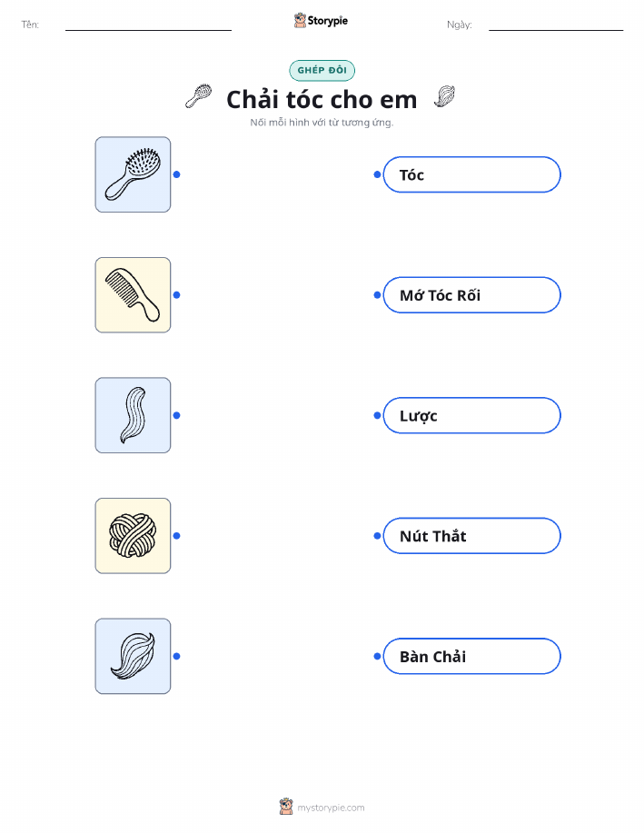Click the bear icon in the footer
Viewport: 644px width, 833px height.
(286, 807)
